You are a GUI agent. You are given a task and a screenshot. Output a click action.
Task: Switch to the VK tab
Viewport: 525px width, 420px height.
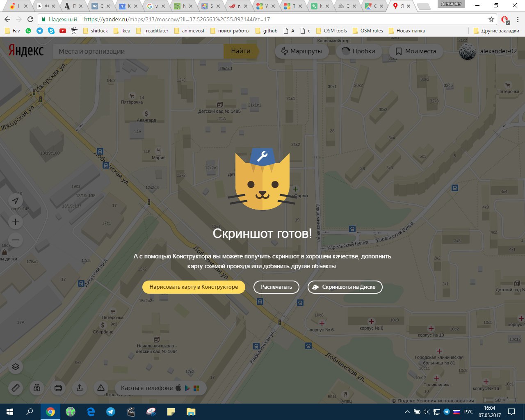101,6
